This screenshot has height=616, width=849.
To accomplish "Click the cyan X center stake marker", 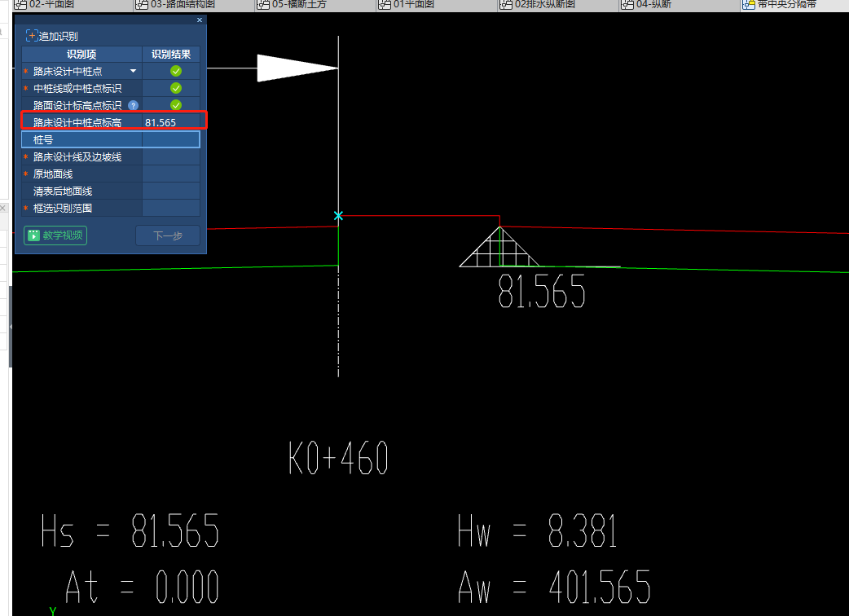I will (x=338, y=216).
